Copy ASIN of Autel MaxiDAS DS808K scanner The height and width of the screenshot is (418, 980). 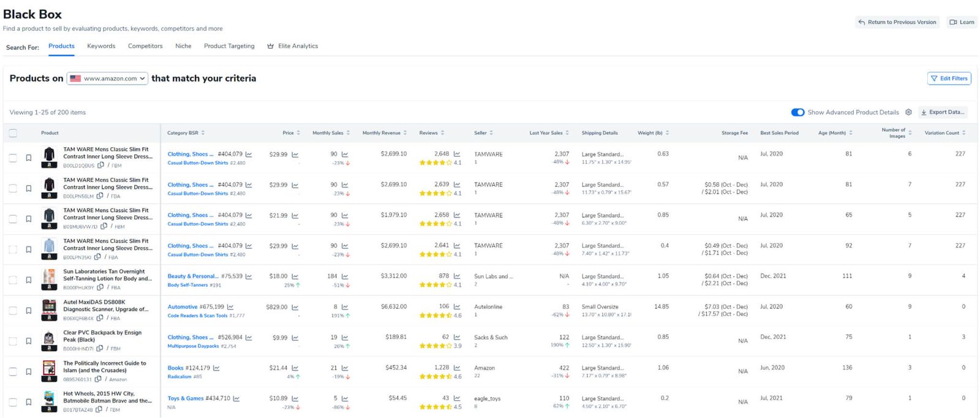[x=100, y=318]
